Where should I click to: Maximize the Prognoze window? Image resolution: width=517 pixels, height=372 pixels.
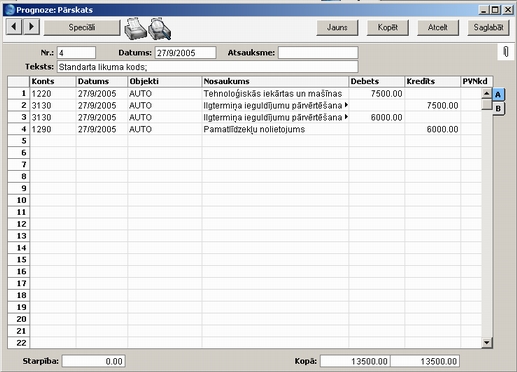point(496,10)
